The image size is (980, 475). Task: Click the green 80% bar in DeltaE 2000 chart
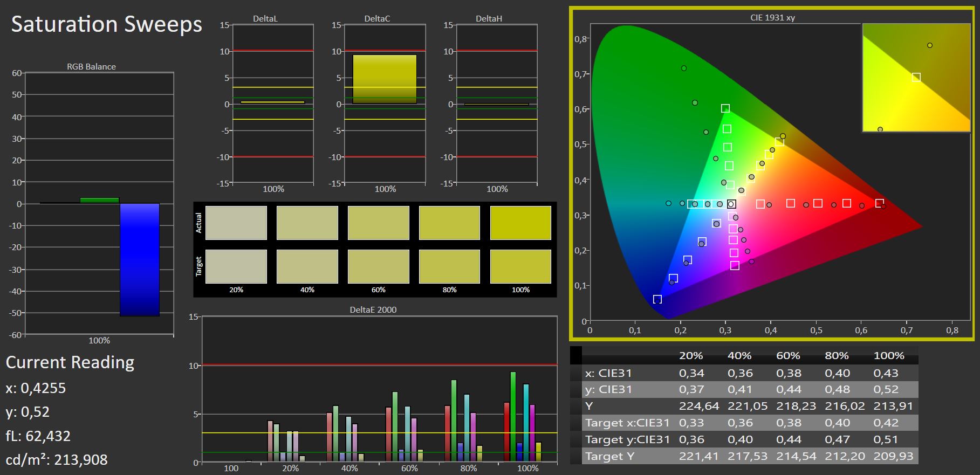tap(454, 421)
